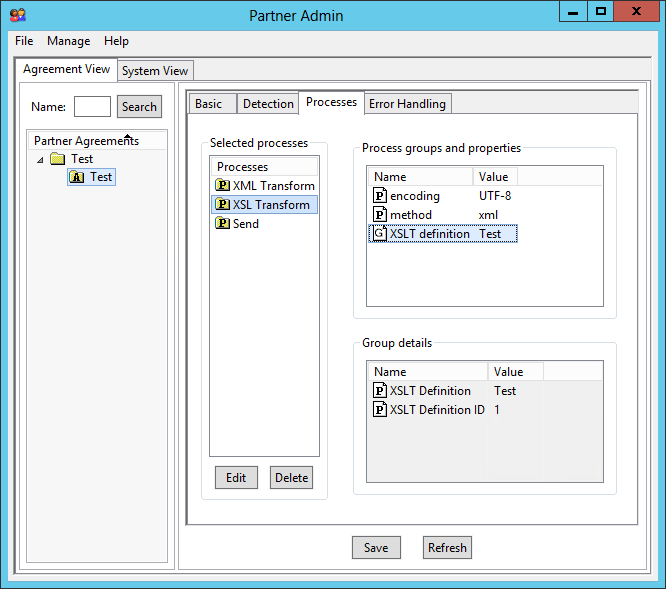Click the Name search input field
The image size is (666, 589).
[92, 107]
